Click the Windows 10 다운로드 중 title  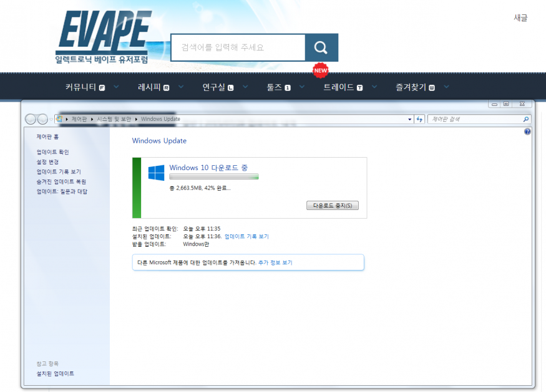tap(208, 168)
